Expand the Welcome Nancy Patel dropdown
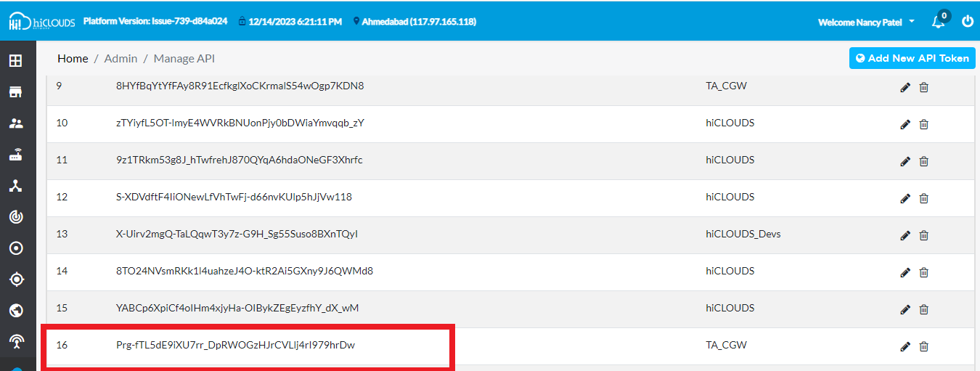The image size is (980, 371). click(866, 22)
